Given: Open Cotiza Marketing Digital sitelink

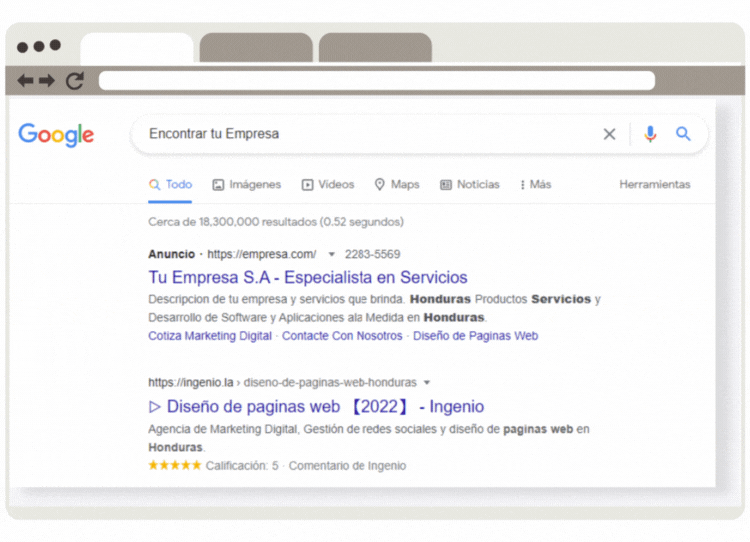Looking at the screenshot, I should pyautogui.click(x=210, y=336).
